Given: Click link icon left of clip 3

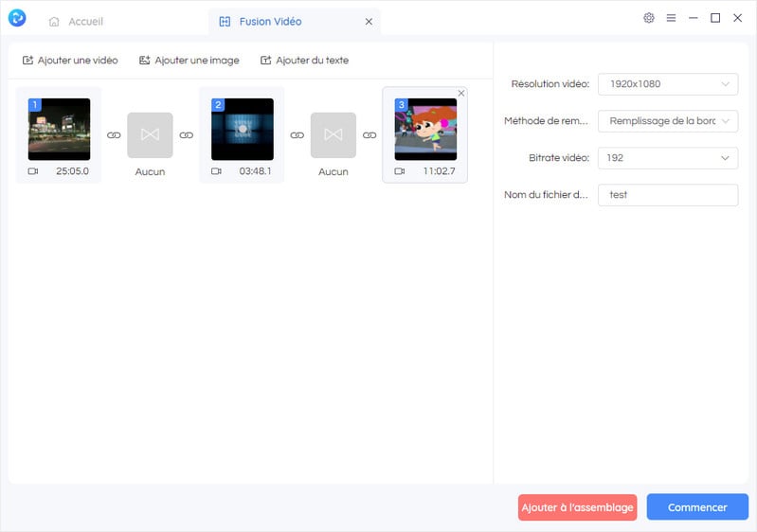Looking at the screenshot, I should pos(369,135).
